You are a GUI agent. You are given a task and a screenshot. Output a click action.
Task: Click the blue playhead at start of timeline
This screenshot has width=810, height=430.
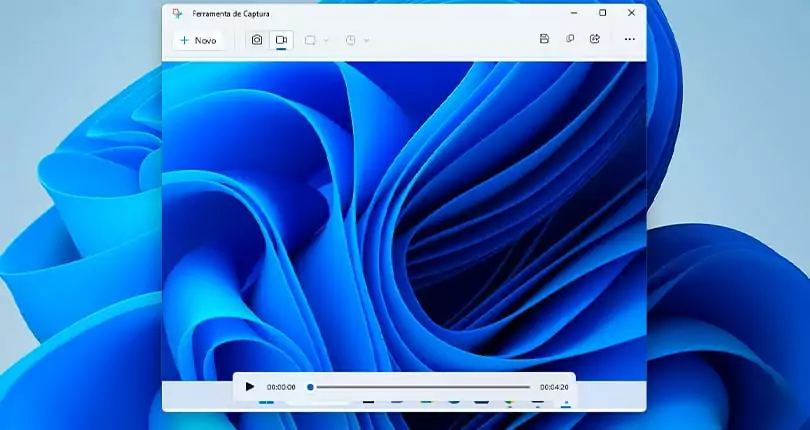310,387
